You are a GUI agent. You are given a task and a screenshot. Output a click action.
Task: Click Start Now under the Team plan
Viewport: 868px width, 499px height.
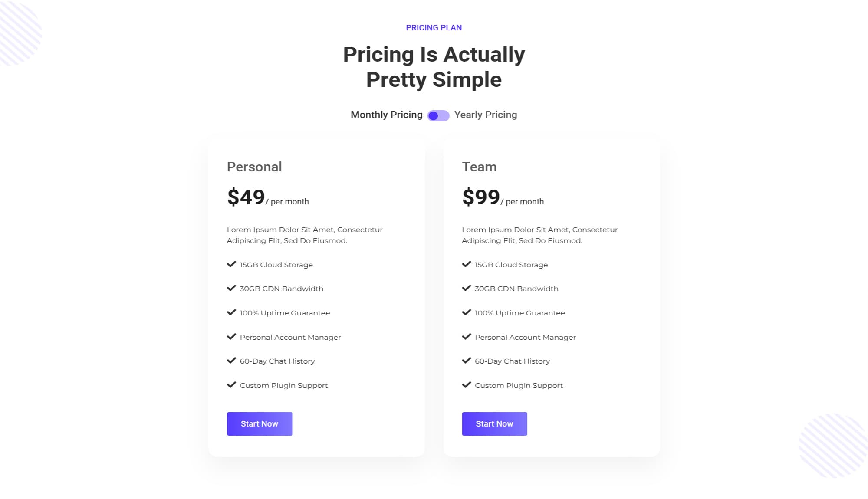(x=494, y=423)
